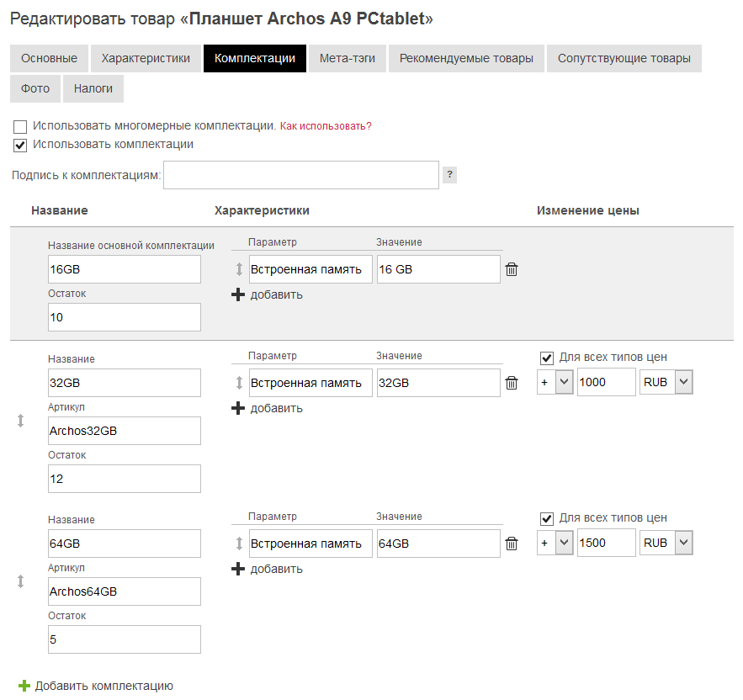This screenshot has height=700, width=743.
Task: Open RUB currency dropdown for 64GB variant
Action: pyautogui.click(x=666, y=543)
